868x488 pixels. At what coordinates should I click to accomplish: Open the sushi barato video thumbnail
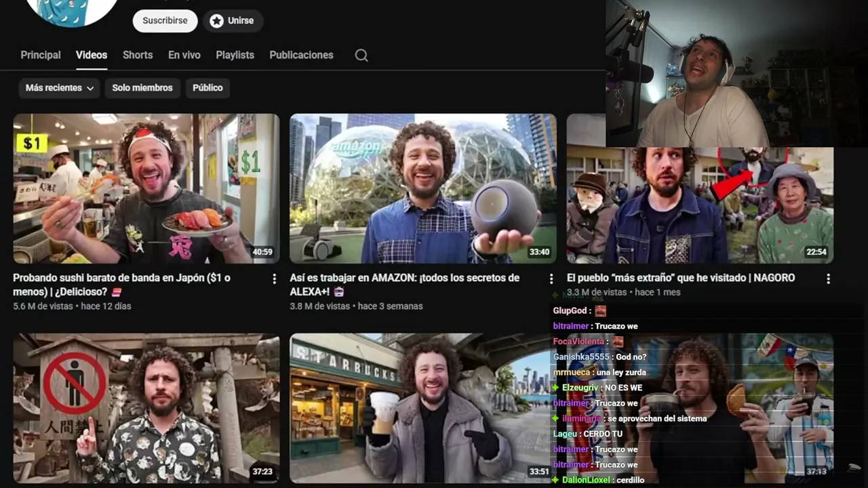pyautogui.click(x=146, y=188)
